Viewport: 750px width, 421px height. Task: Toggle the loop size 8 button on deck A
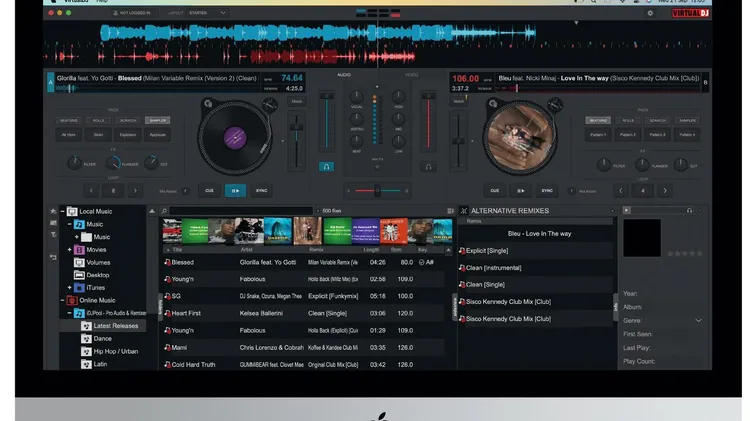click(x=113, y=190)
